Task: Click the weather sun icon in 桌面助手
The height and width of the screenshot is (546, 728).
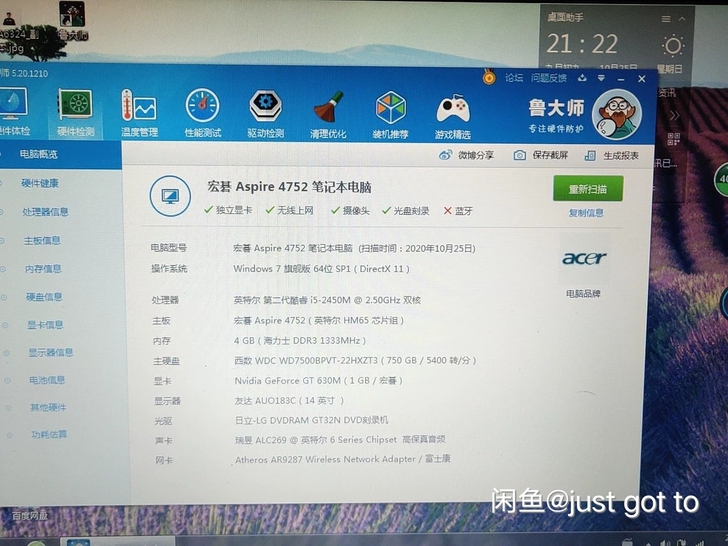Action: (673, 46)
